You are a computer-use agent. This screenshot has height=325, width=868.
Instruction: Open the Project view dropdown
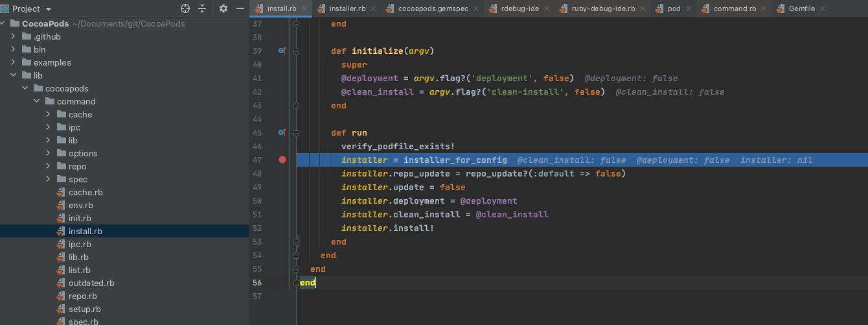(x=49, y=8)
